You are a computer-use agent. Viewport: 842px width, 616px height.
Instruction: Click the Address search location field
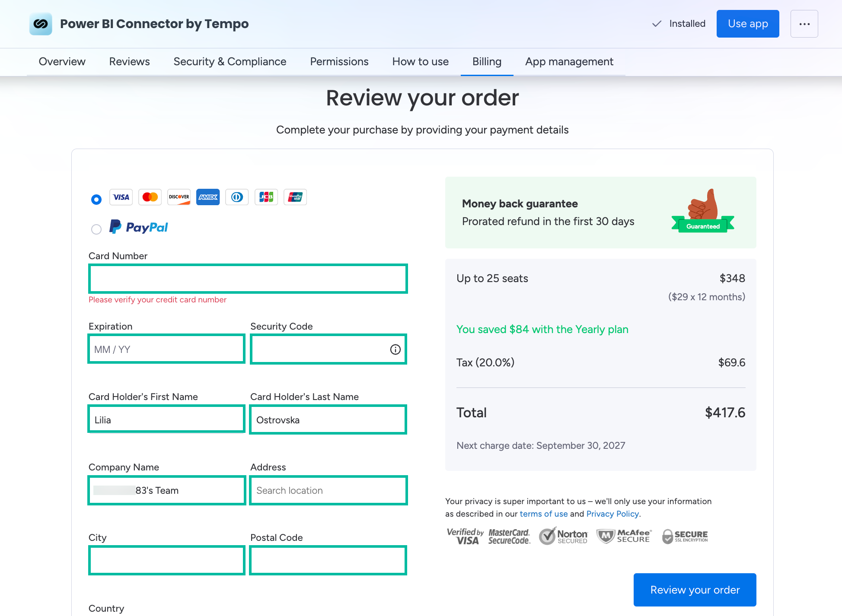coord(329,490)
